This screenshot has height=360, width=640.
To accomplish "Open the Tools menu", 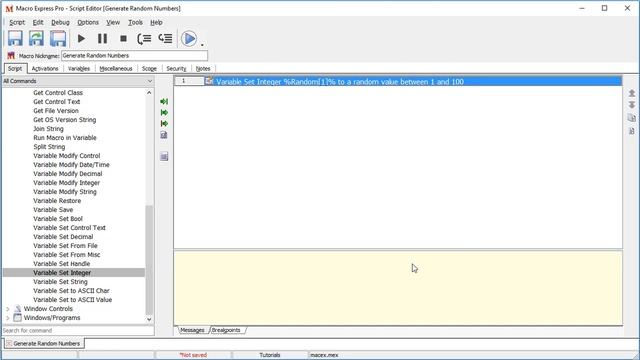I will click(136, 22).
